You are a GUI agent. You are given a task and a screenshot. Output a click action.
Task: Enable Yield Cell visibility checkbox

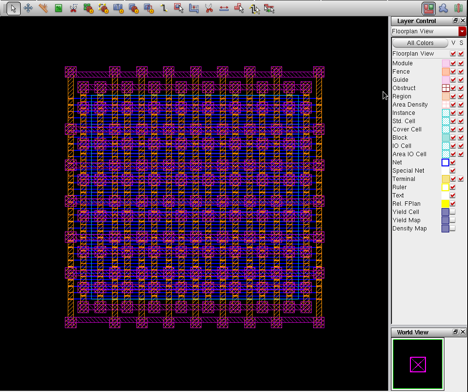[x=453, y=212]
